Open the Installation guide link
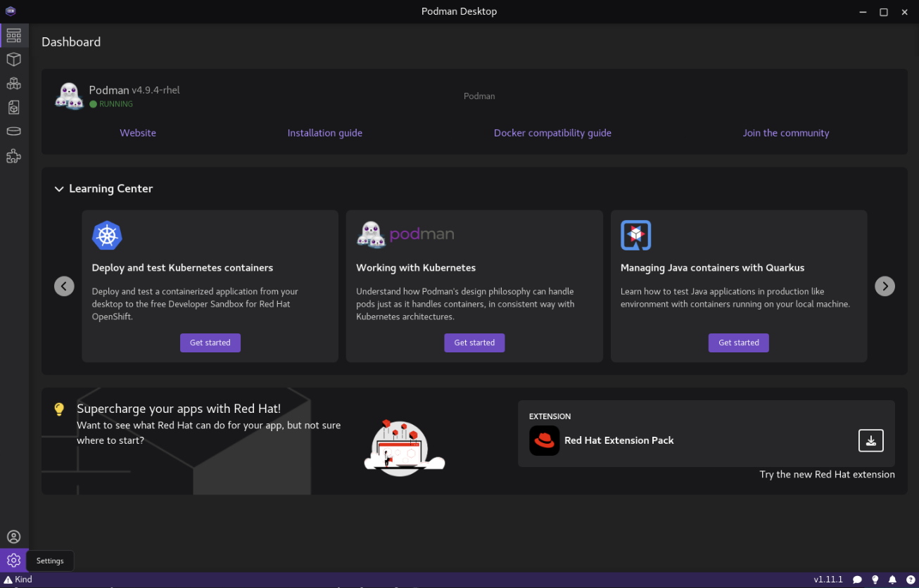919x588 pixels. click(325, 133)
